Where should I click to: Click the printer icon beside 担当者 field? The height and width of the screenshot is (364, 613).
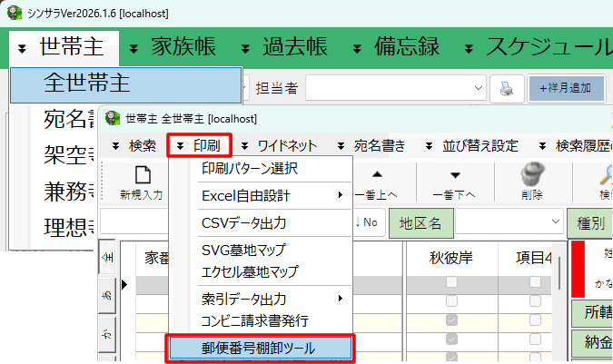(x=507, y=88)
